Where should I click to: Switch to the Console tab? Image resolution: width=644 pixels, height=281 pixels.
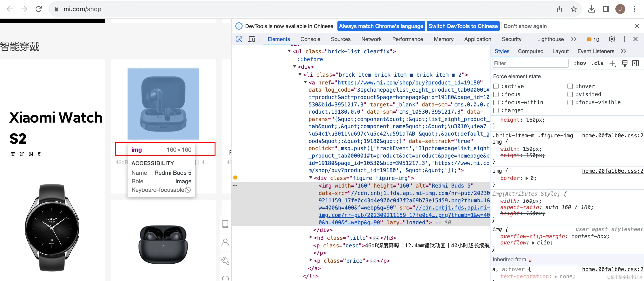click(x=310, y=39)
